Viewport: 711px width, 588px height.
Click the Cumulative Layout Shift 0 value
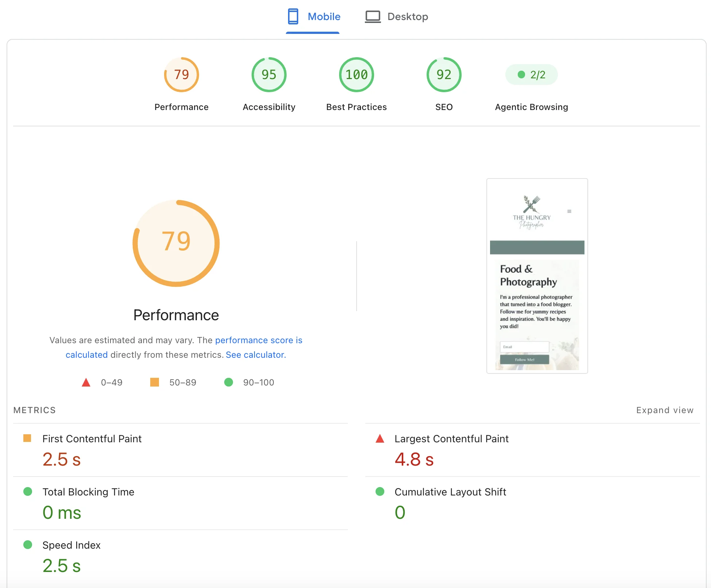(400, 513)
